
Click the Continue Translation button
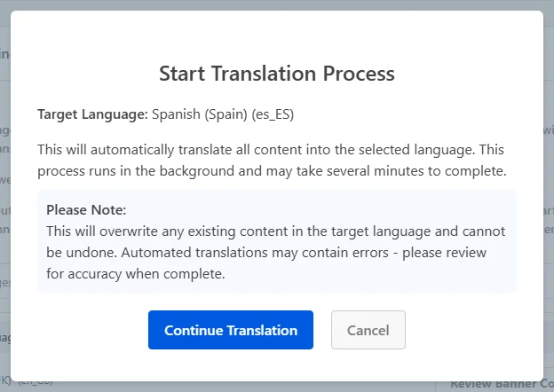(x=231, y=330)
